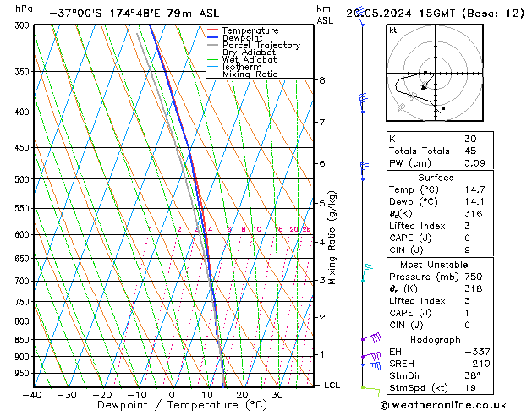
Task: Click the red Temperature legend line
Action: tap(212, 30)
